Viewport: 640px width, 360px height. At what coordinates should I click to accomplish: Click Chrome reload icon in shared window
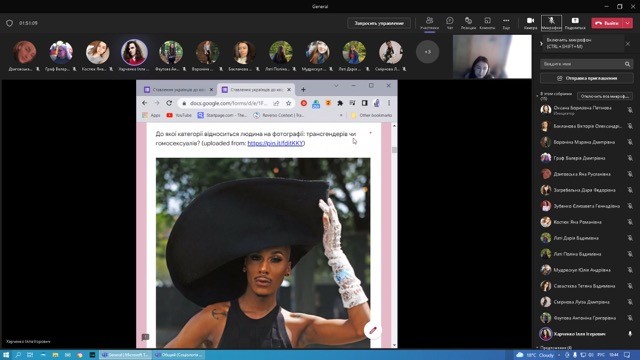pyautogui.click(x=169, y=103)
